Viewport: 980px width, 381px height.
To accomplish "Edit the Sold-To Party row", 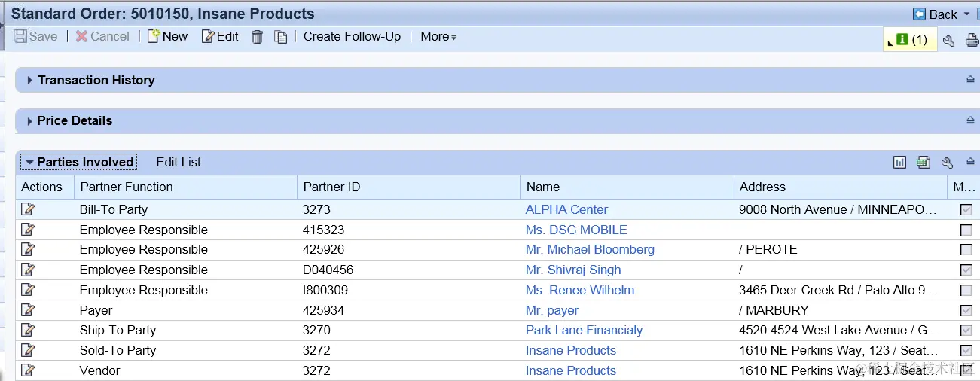I will pos(28,350).
